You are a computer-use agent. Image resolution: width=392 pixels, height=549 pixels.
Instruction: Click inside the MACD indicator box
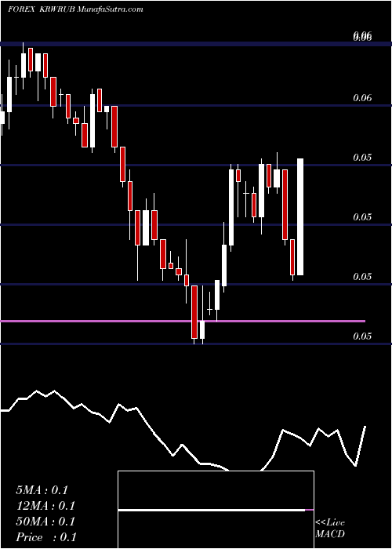point(216,510)
